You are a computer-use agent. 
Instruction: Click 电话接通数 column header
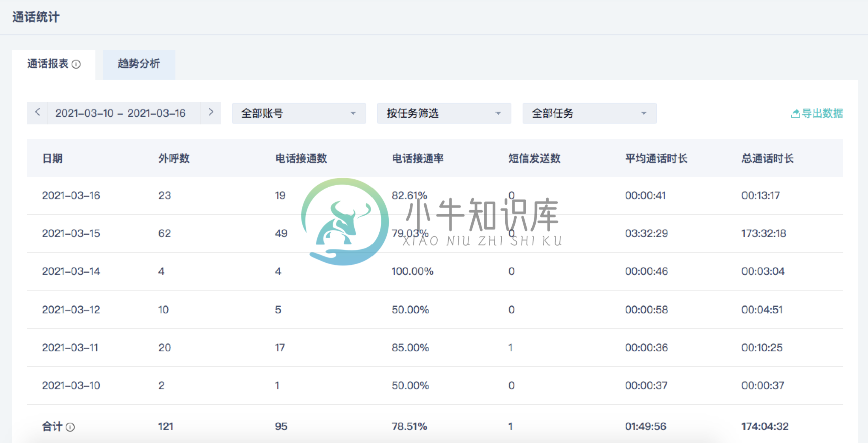coord(301,159)
